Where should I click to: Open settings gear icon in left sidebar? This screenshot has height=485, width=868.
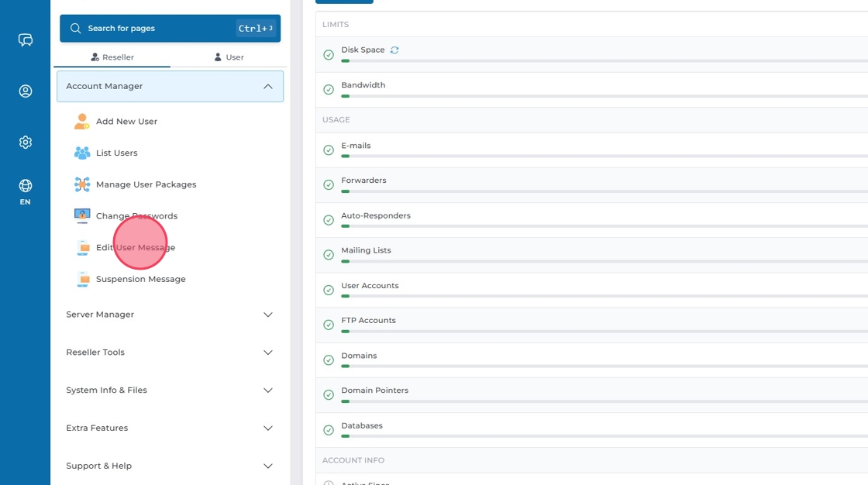[26, 143]
